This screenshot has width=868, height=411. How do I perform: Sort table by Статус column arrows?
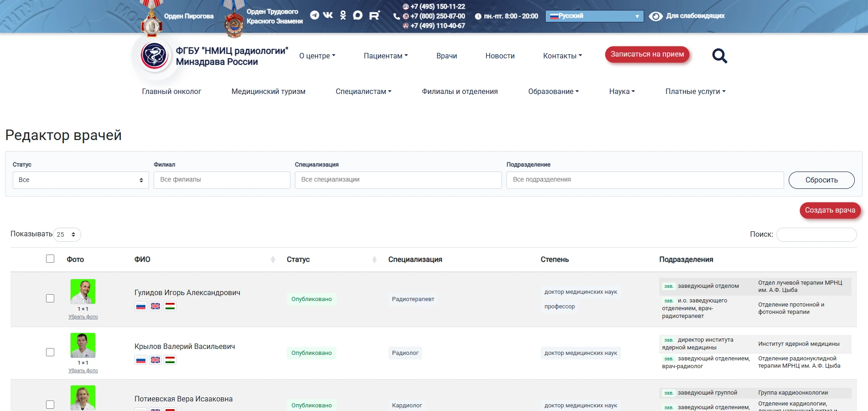(374, 260)
